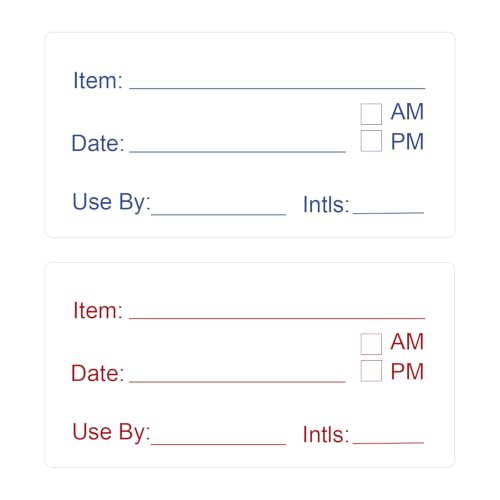Viewport: 500px width, 500px height.
Task: Check the AM box on blue label
Action: coord(371,114)
